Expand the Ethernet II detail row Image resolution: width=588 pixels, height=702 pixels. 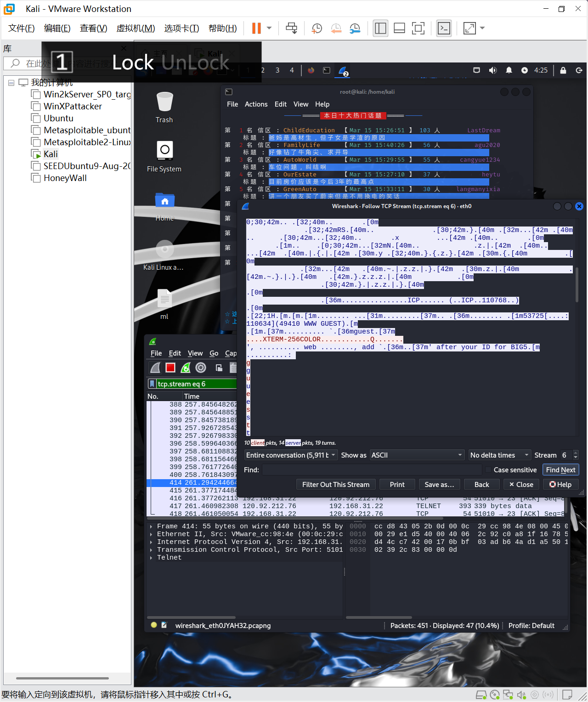coord(151,534)
